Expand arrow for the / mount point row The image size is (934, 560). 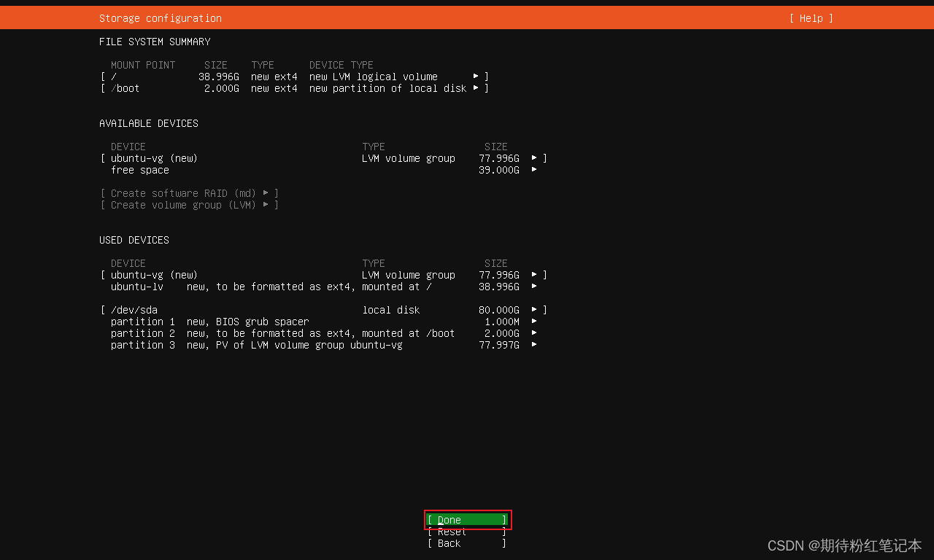pyautogui.click(x=476, y=77)
